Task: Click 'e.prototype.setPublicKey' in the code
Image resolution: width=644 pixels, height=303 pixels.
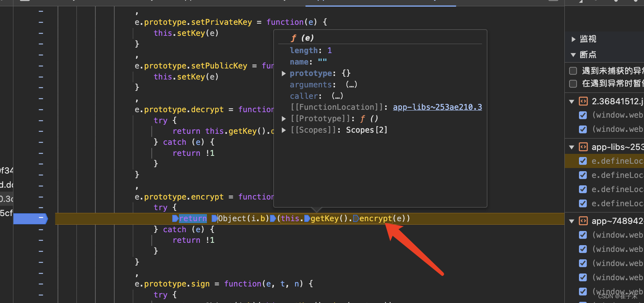Action: (191, 66)
